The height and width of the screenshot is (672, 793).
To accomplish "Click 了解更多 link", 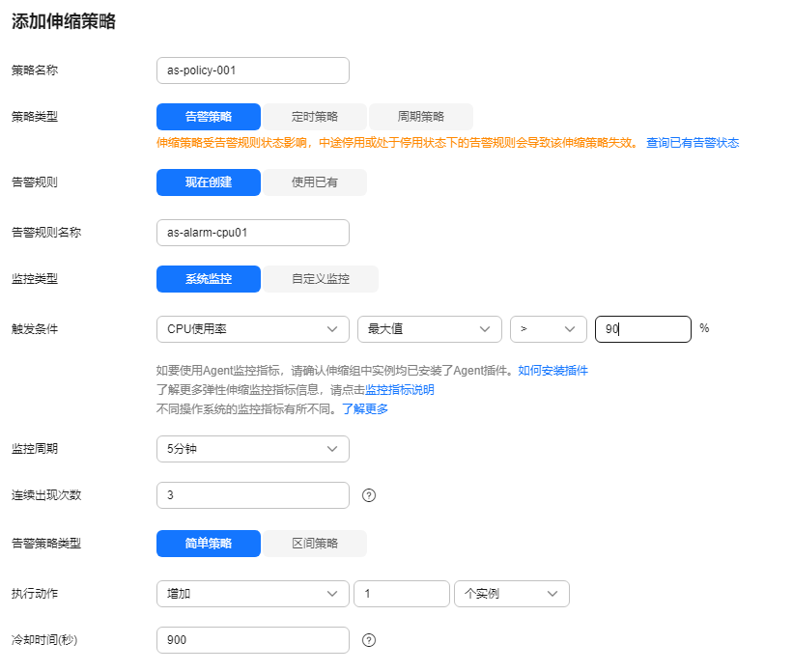I will coord(365,409).
